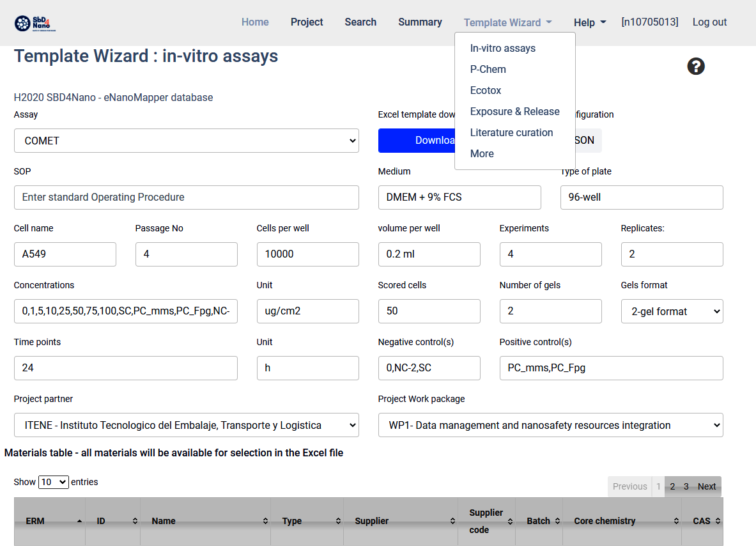Viewport: 756px width, 549px height.
Task: Change the Show entries count selector
Action: [x=54, y=482]
